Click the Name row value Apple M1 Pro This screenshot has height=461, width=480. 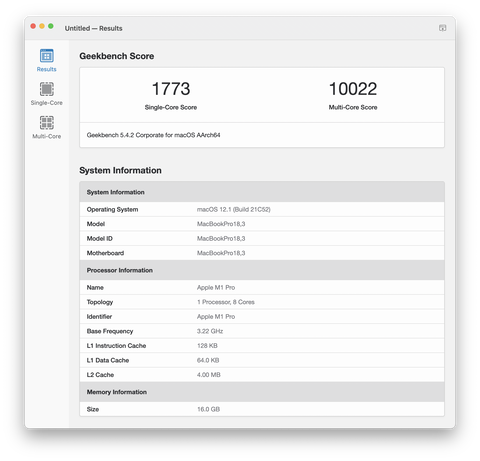coord(216,287)
